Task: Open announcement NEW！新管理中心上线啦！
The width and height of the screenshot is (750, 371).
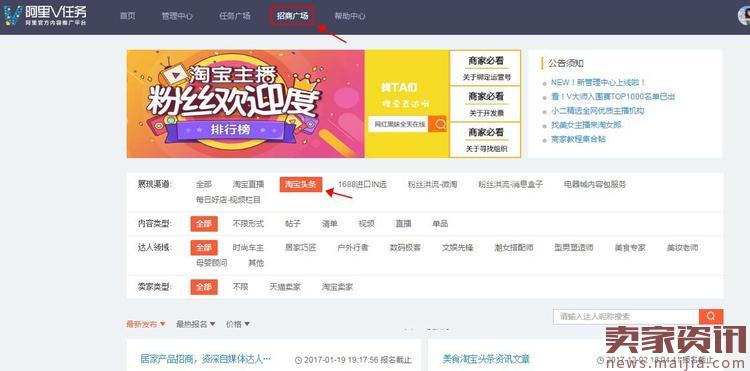Action: (x=598, y=82)
